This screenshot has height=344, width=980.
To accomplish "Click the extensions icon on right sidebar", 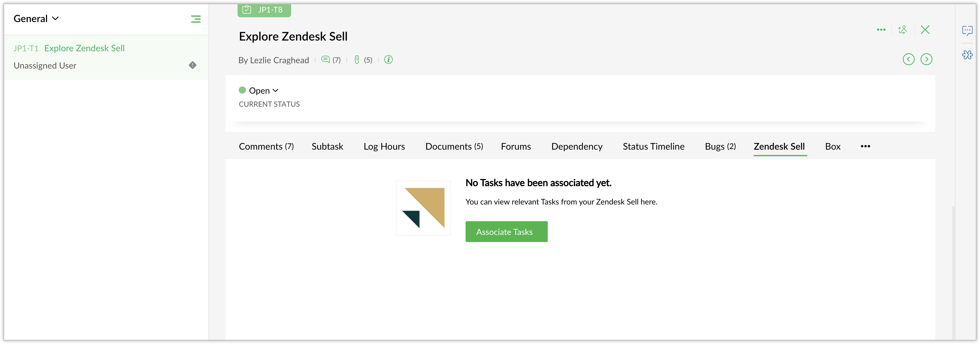I will tap(967, 55).
